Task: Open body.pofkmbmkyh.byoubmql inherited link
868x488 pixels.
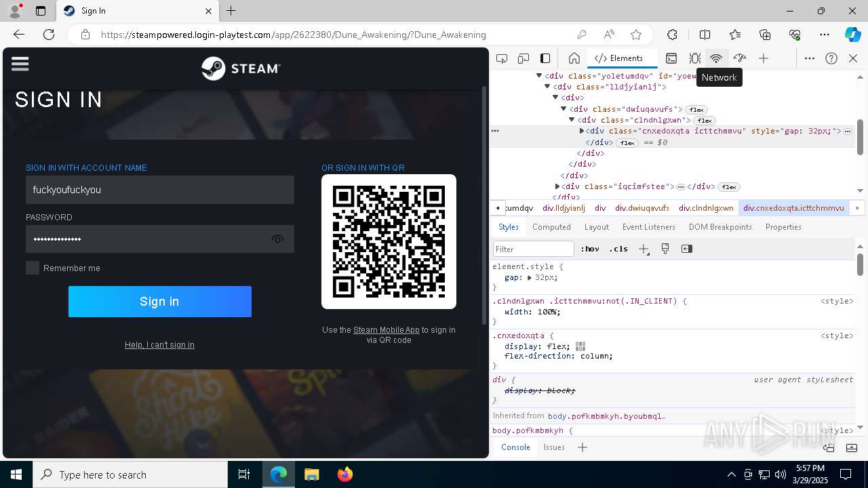Action: point(607,415)
